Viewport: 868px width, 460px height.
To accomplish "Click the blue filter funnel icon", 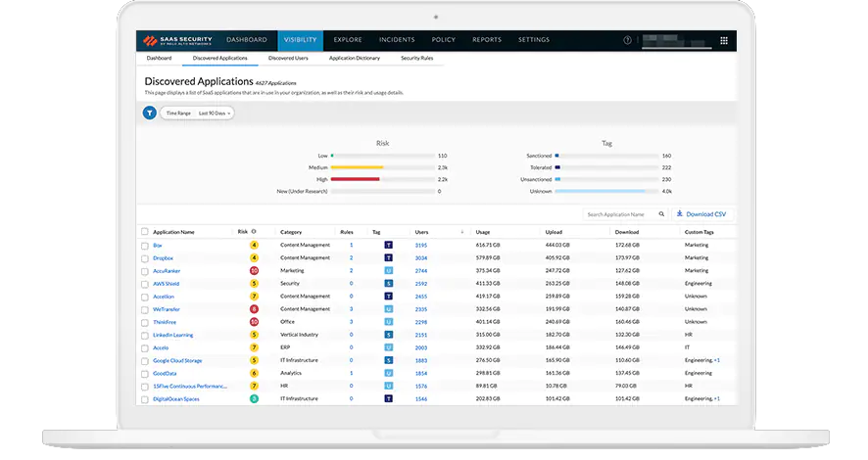I will 150,113.
